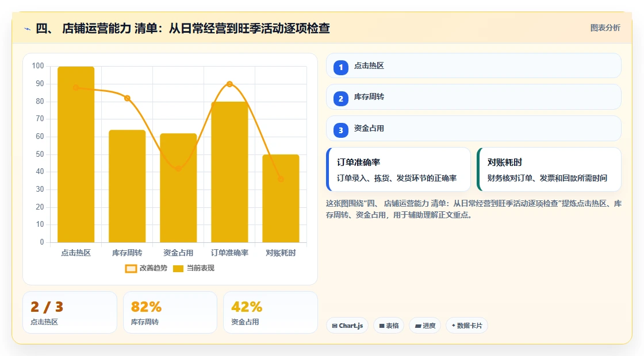644x356 pixels.
Task: Click the lightning icon beside the section title
Action: point(28,29)
